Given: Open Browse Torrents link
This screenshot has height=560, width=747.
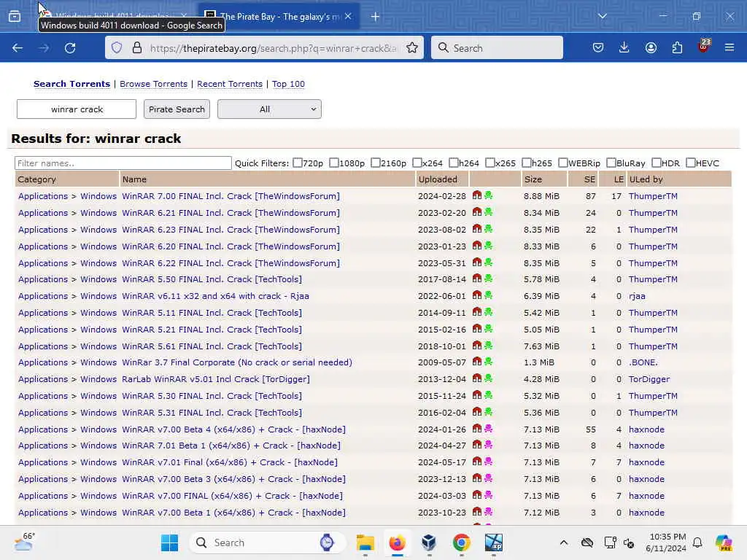Looking at the screenshot, I should coord(153,84).
